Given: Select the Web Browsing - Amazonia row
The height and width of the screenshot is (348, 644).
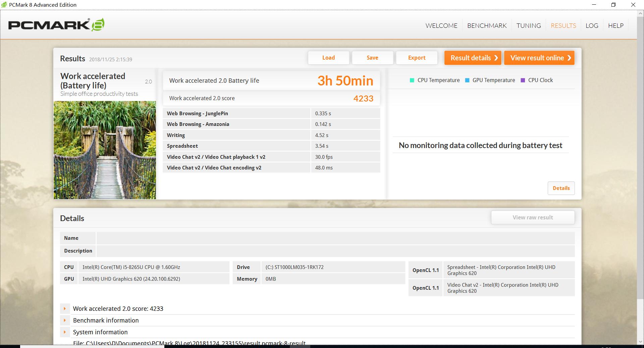Looking at the screenshot, I should [x=271, y=124].
